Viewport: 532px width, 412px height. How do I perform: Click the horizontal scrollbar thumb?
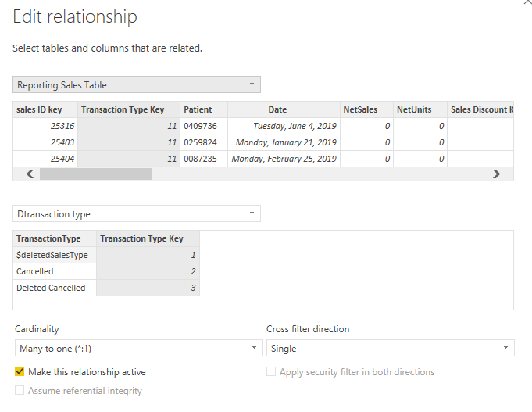(x=95, y=174)
